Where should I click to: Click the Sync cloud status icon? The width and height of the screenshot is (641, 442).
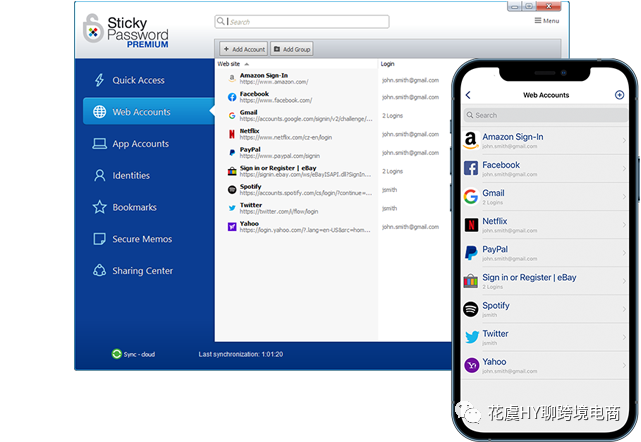coord(117,354)
